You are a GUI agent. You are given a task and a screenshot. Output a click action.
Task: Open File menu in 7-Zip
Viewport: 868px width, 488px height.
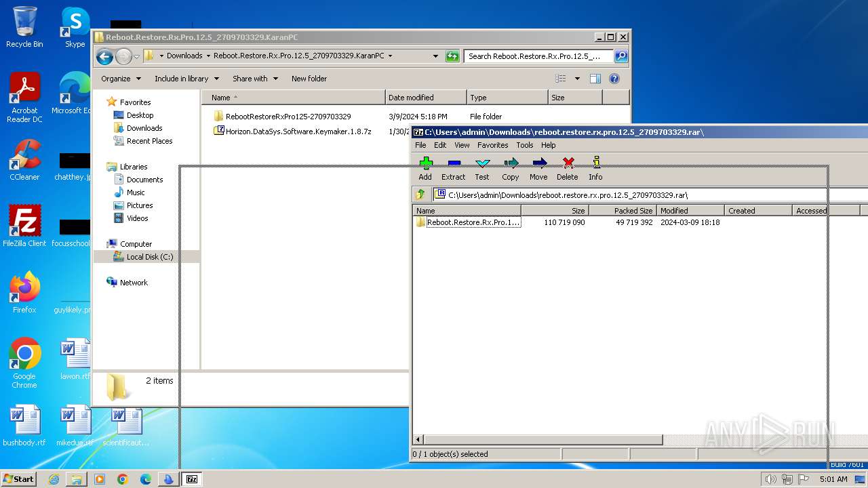420,145
